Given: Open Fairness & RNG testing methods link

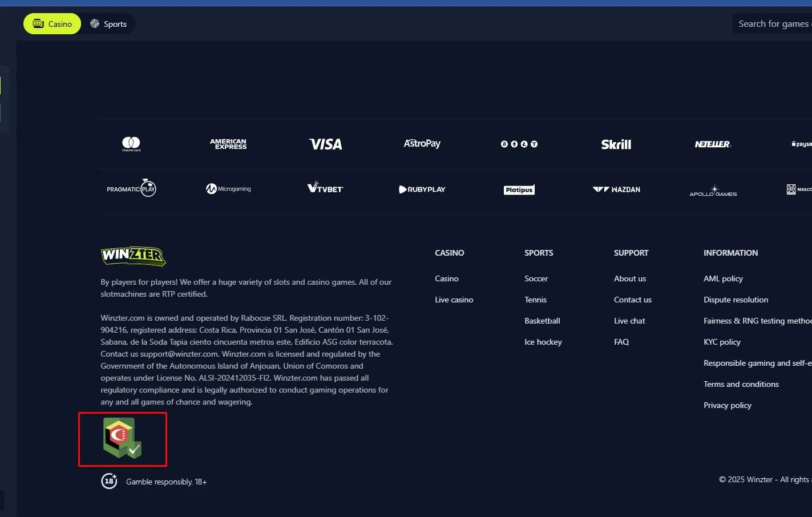Looking at the screenshot, I should pos(758,321).
